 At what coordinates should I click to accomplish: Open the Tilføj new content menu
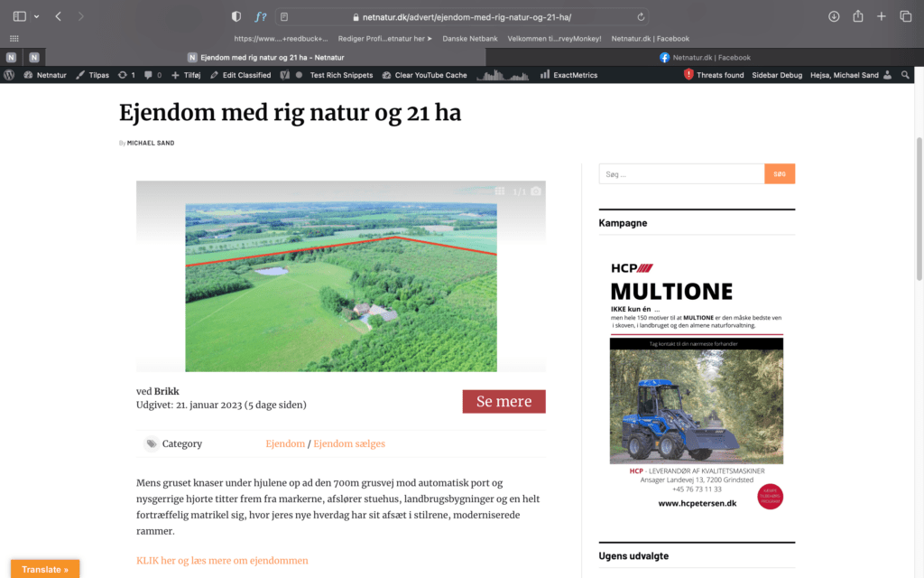click(x=186, y=75)
